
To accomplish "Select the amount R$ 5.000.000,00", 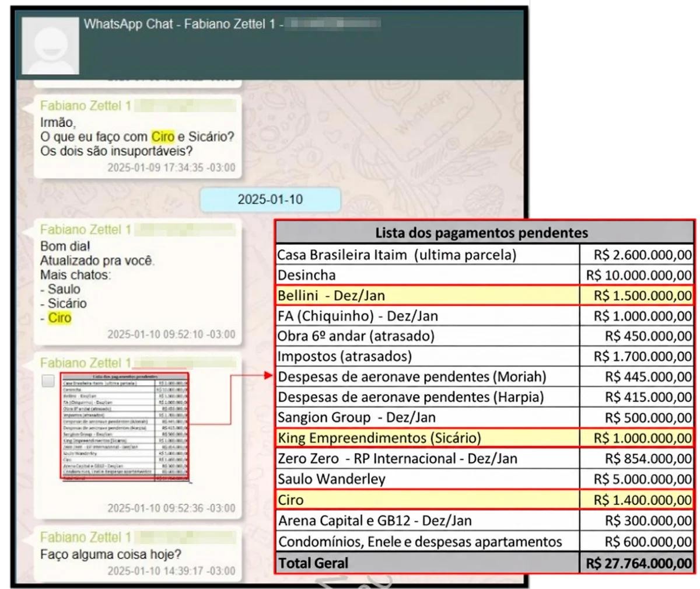I will (637, 479).
